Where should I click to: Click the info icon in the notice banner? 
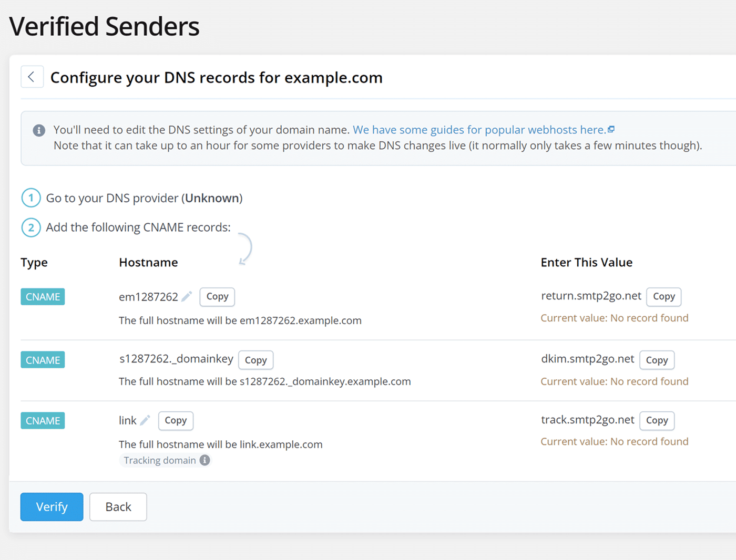[x=38, y=130]
